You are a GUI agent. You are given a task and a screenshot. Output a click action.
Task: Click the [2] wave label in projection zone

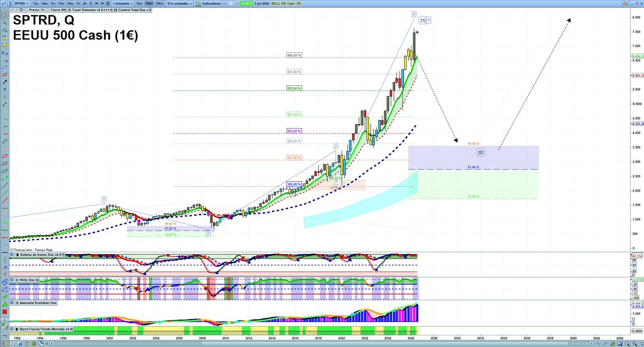(481, 152)
